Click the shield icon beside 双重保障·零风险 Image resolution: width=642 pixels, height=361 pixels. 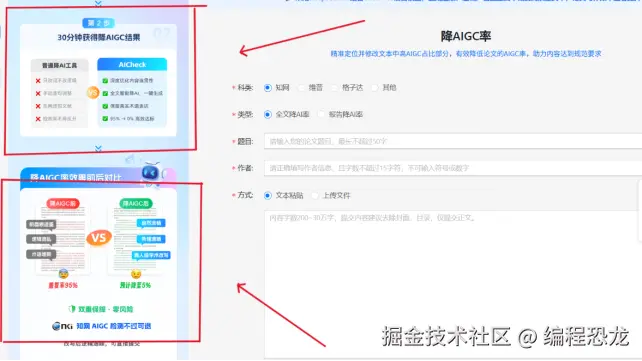(72, 309)
